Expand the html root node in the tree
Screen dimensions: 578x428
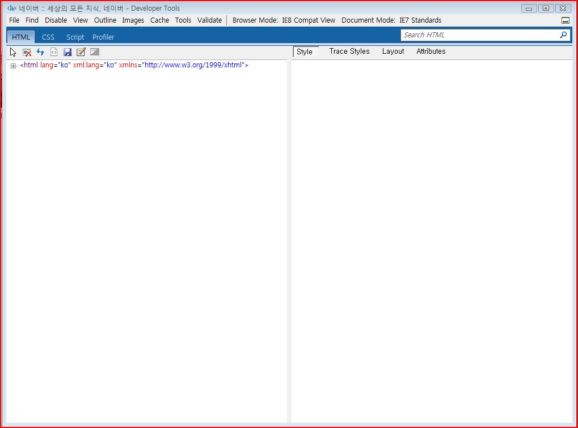[13, 66]
